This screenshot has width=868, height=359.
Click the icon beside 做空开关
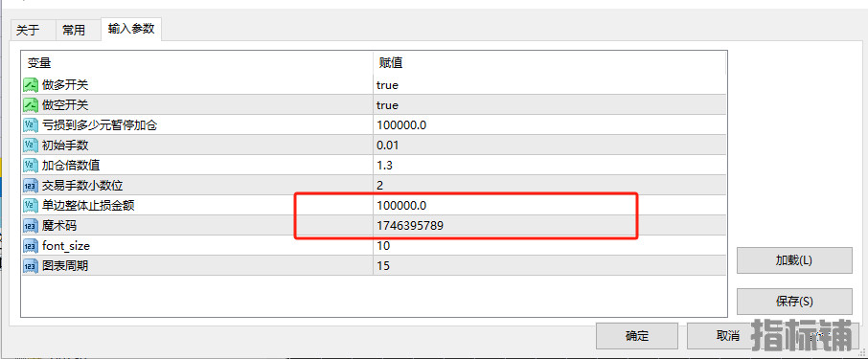tap(30, 105)
